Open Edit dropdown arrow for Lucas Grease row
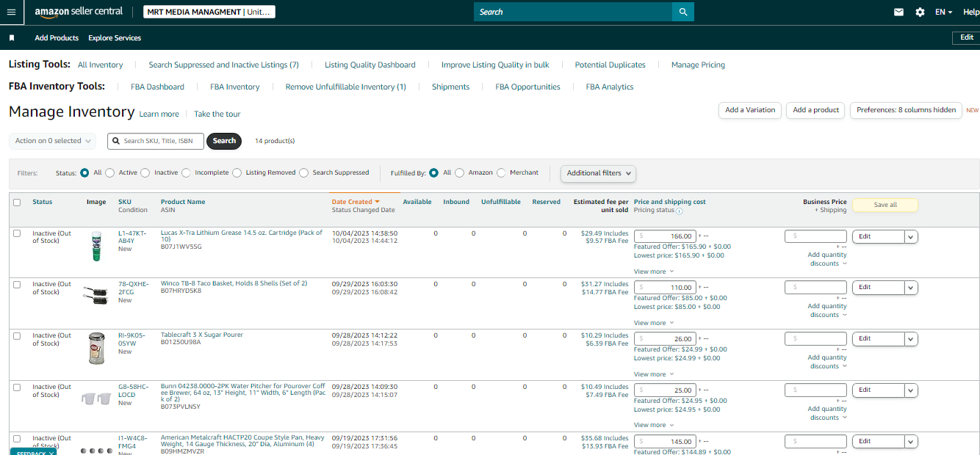Image resolution: width=980 pixels, height=455 pixels. pyautogui.click(x=911, y=236)
